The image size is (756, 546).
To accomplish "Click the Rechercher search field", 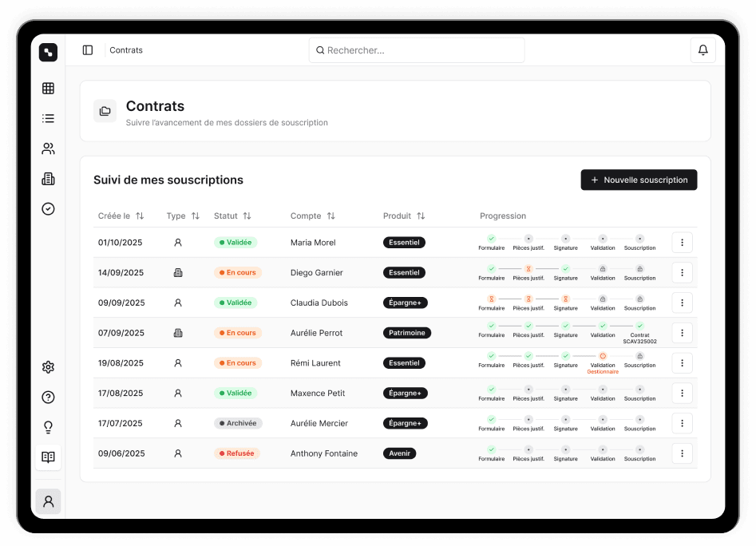I will pyautogui.click(x=417, y=50).
